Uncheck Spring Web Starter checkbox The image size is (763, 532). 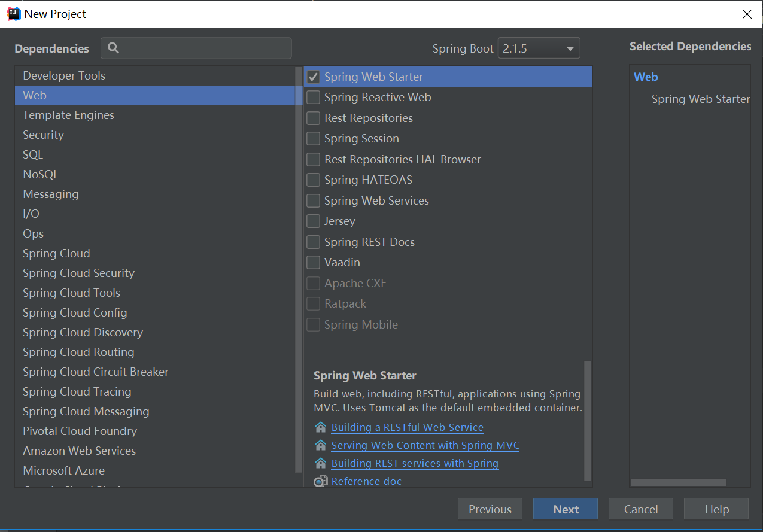tap(313, 77)
